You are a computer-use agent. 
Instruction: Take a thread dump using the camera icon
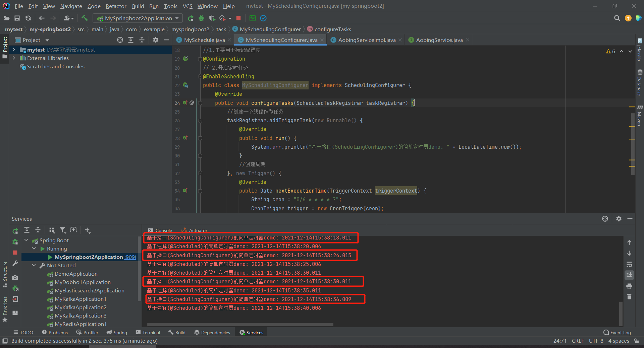point(15,277)
